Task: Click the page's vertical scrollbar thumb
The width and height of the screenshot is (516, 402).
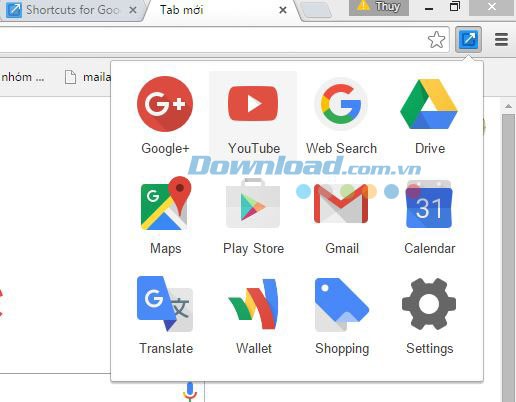Action: coord(509,257)
